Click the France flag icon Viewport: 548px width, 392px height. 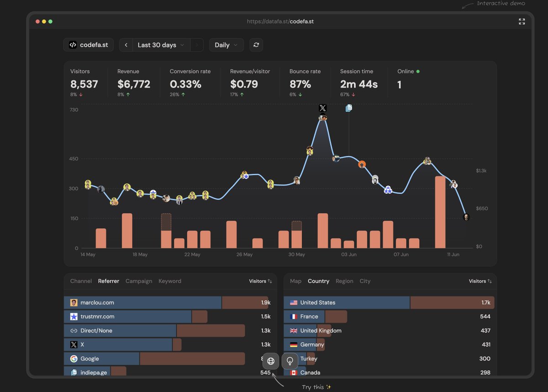tap(294, 316)
